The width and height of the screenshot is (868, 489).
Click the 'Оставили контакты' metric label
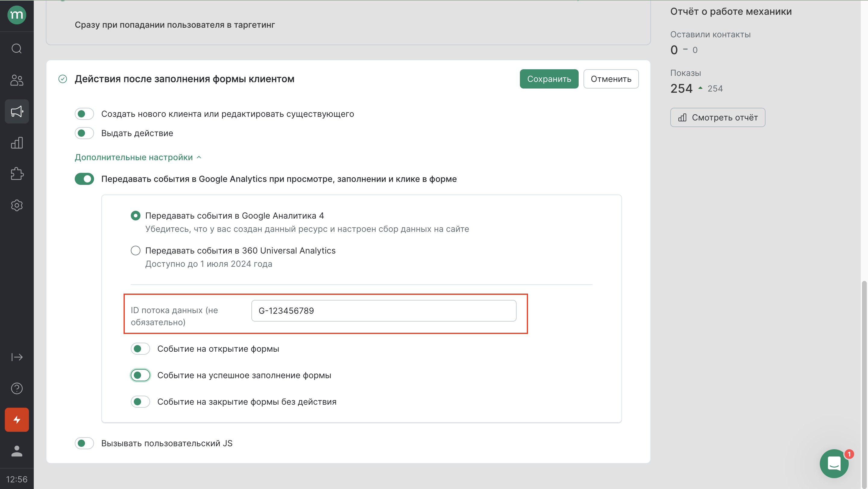tap(710, 34)
